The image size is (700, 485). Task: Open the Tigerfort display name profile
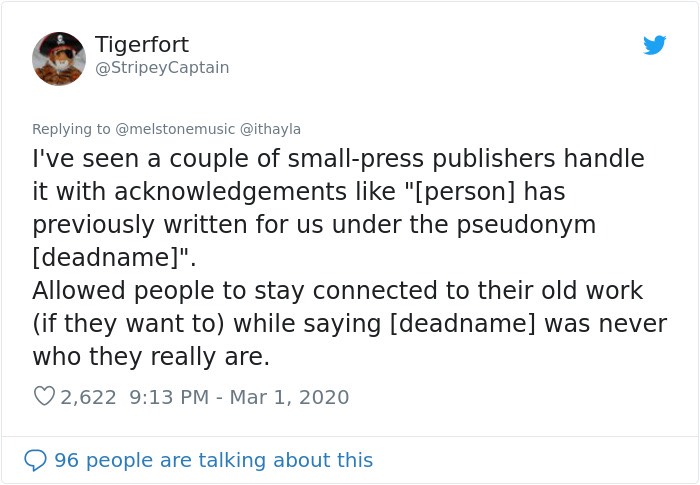[x=142, y=45]
